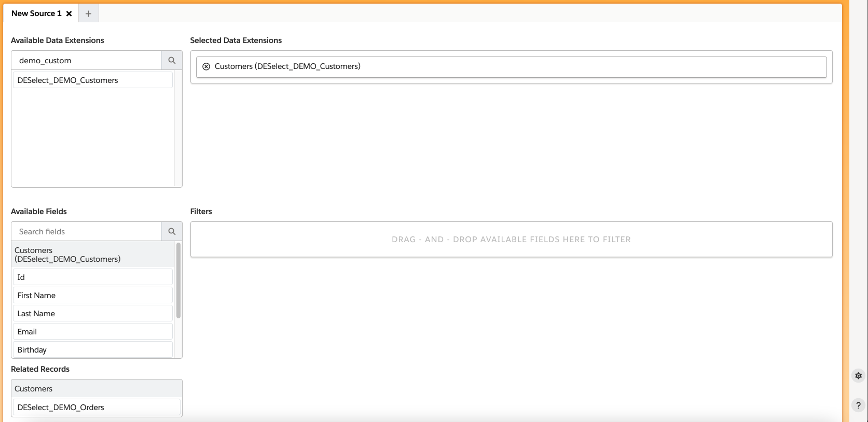Viewport: 868px width, 422px height.
Task: Switch to the New Source 1 tab
Action: coord(36,13)
